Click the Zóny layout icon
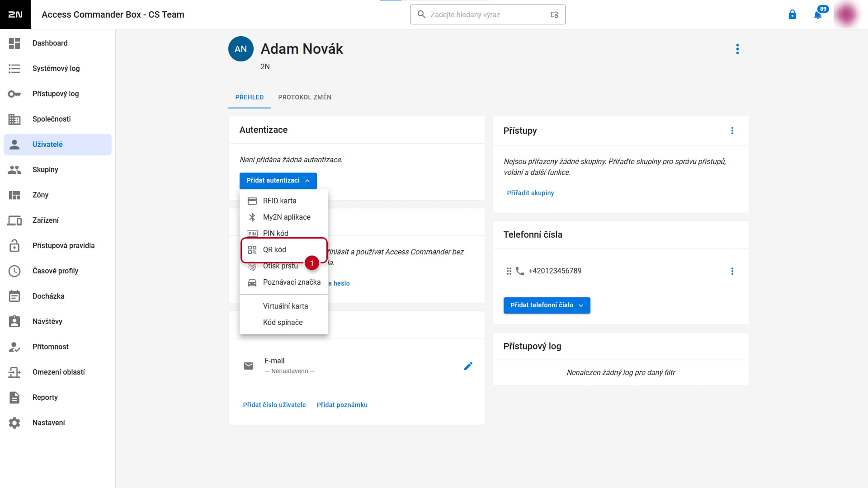Image resolution: width=868 pixels, height=488 pixels. (x=14, y=195)
